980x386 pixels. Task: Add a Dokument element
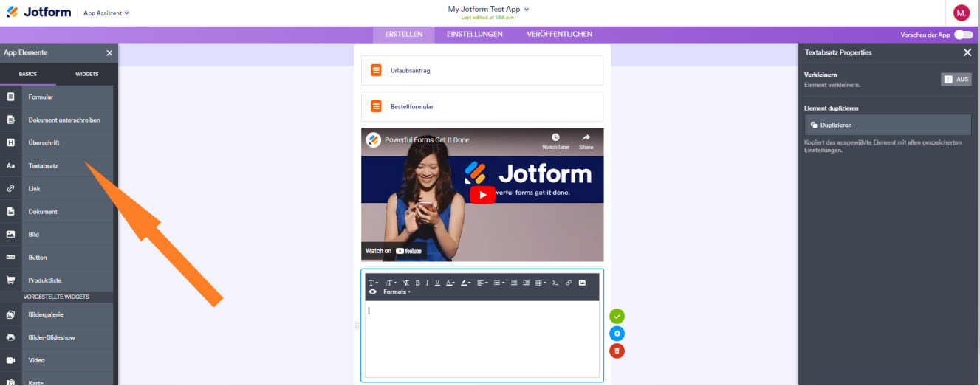click(x=57, y=212)
